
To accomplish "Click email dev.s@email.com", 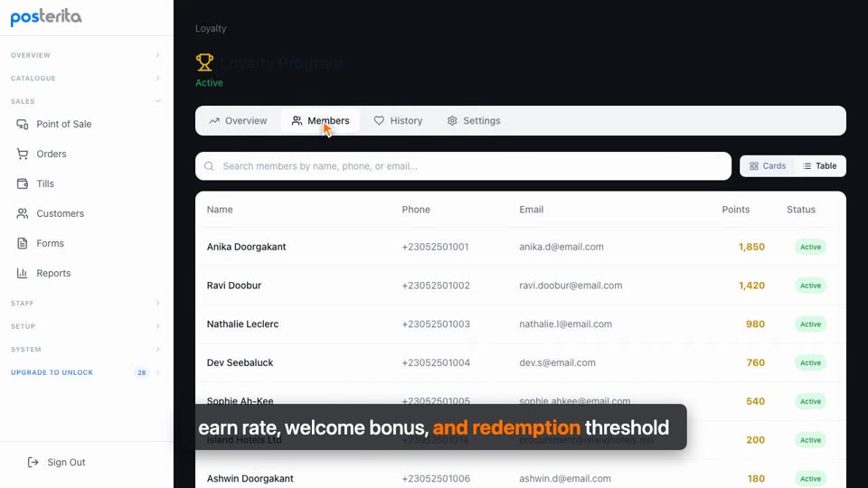I will click(558, 363).
